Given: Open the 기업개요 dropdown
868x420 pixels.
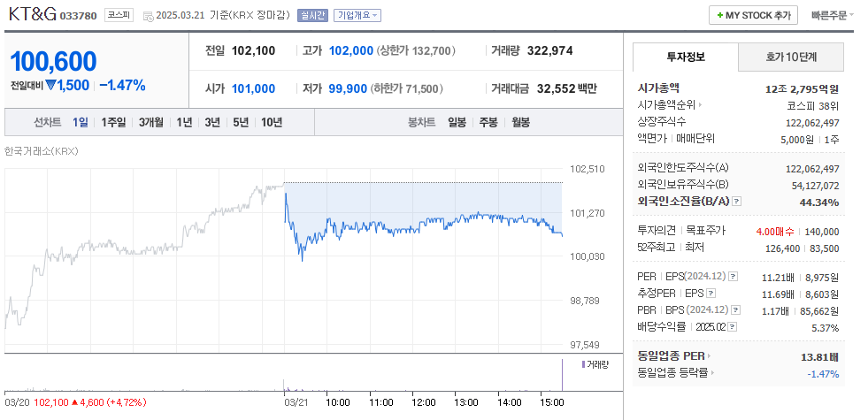Looking at the screenshot, I should pyautogui.click(x=357, y=16).
